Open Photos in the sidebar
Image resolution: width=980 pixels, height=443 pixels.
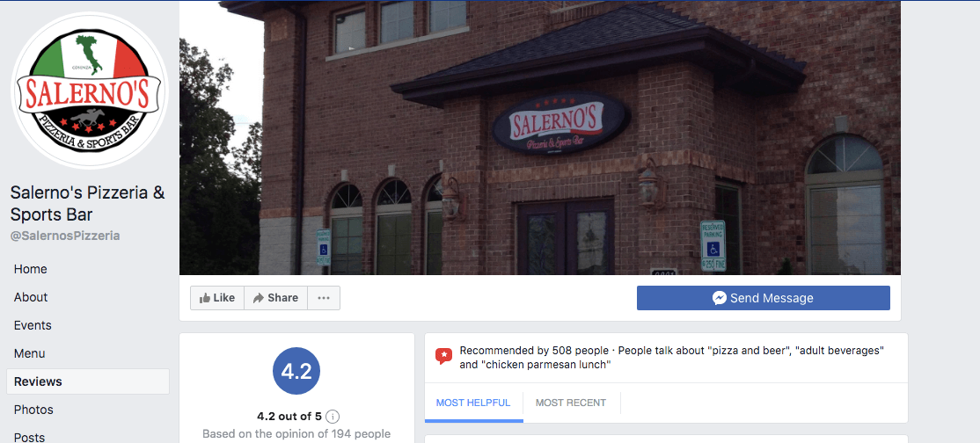point(33,410)
